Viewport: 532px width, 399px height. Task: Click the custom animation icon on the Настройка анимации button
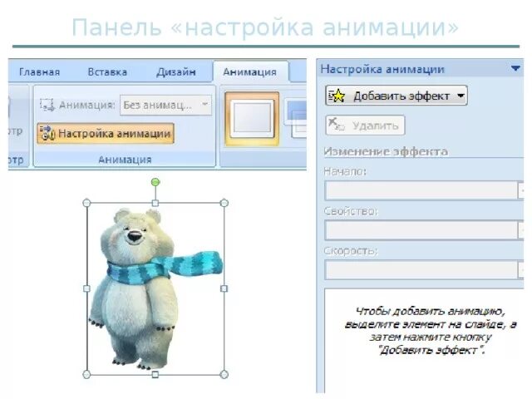coord(47,133)
